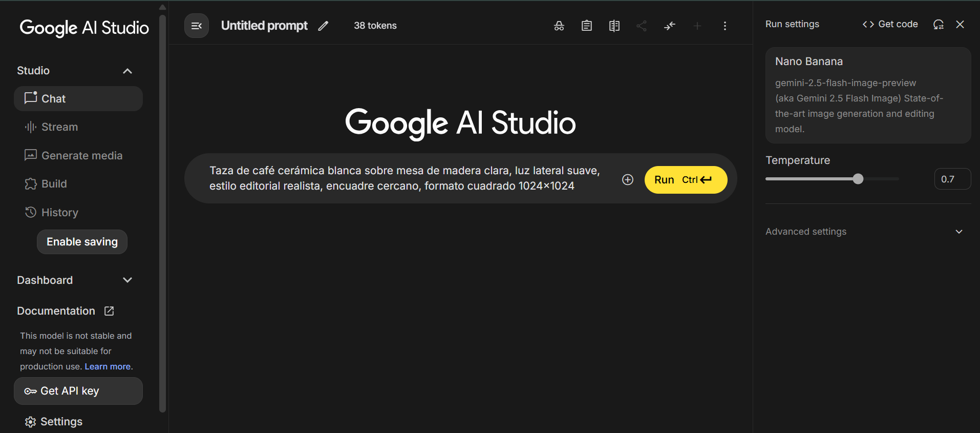Click the Enable saving button
Viewport: 980px width, 433px height.
click(82, 242)
